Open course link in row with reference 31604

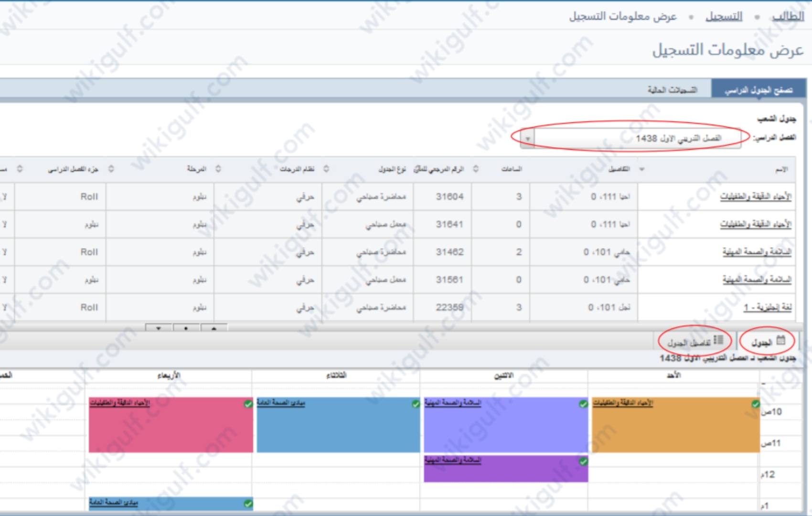click(x=756, y=196)
